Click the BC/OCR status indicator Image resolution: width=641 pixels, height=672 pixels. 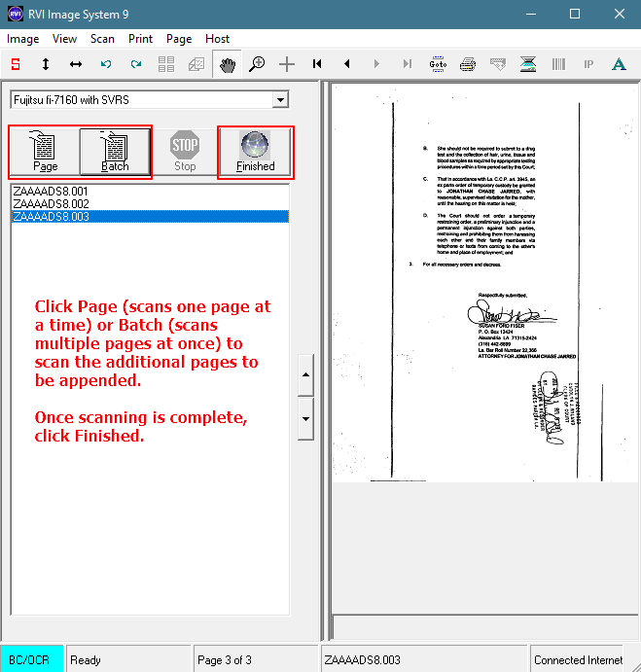coord(31,659)
